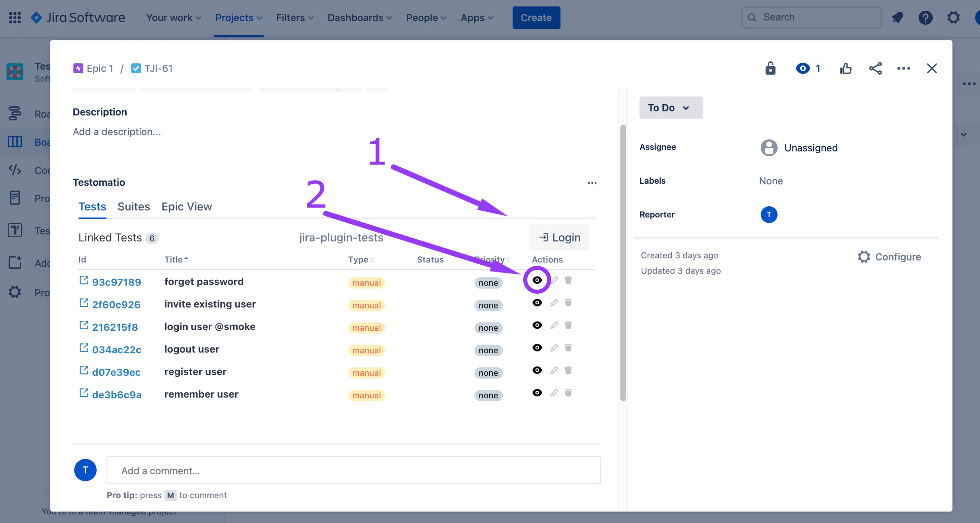Viewport: 980px width, 523px height.
Task: Switch to the Suites tab
Action: tap(133, 206)
